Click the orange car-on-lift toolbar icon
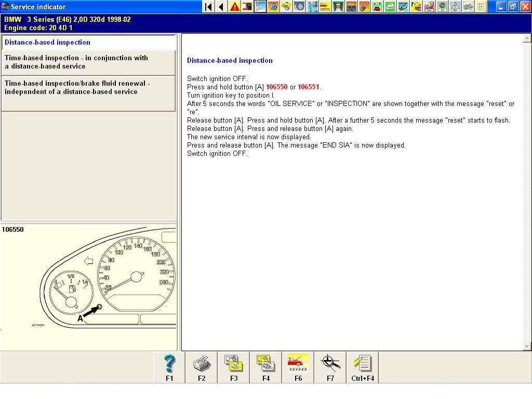Image resolution: width=532 pixels, height=399 pixels. (x=351, y=6)
